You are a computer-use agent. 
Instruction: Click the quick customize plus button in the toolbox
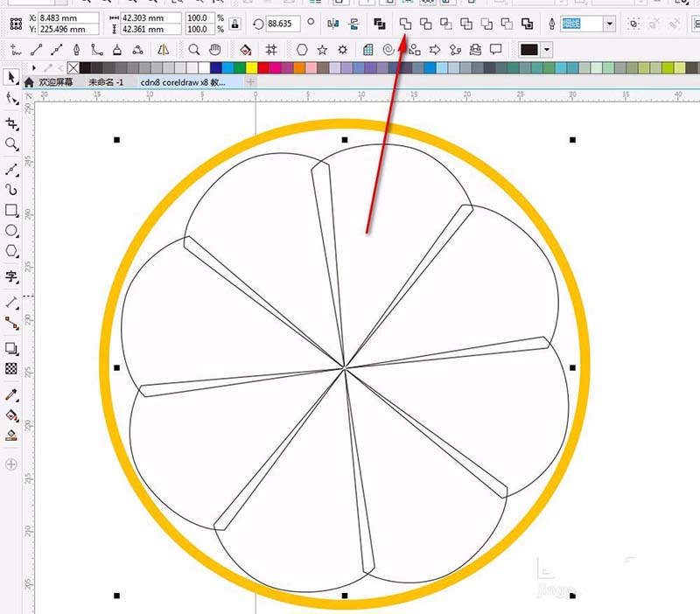click(x=11, y=464)
